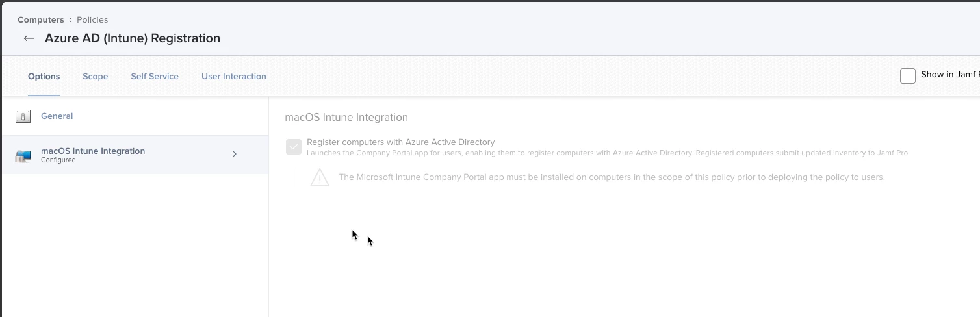The width and height of the screenshot is (980, 317).
Task: Click the Computers breadcrumb link
Action: coord(41,20)
